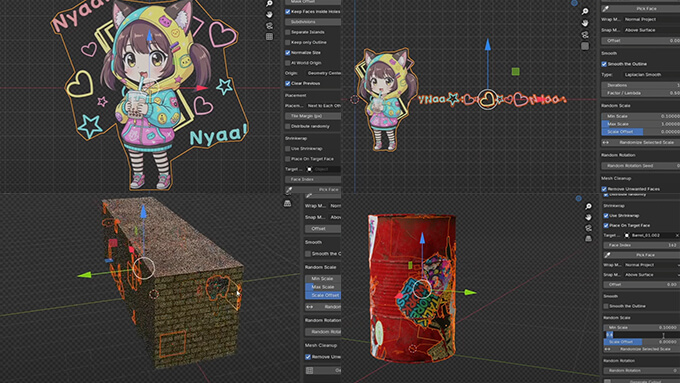Switch the perspective grid icon in the chibi viewport
Viewport: 680px width, 383px height.
pyautogui.click(x=269, y=37)
